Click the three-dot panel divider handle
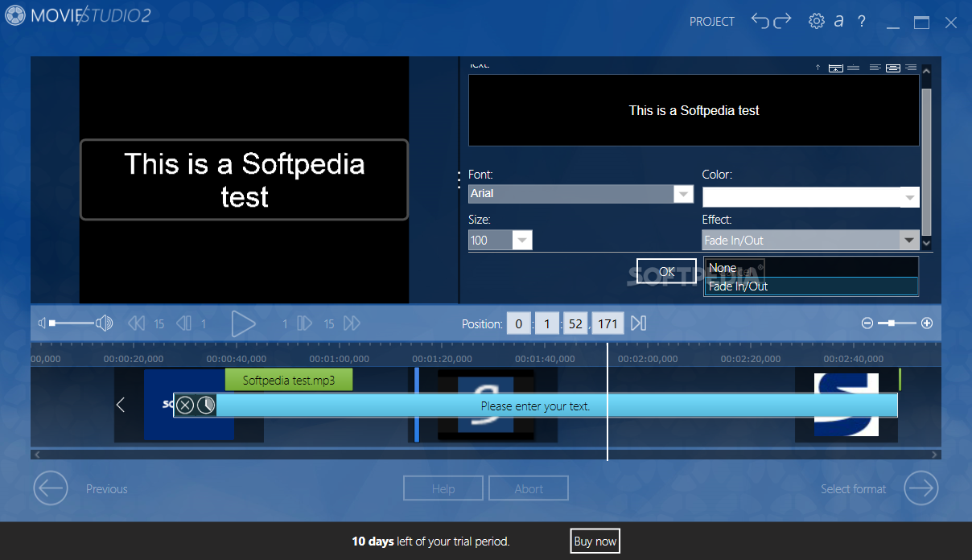This screenshot has width=972, height=560. click(x=459, y=179)
